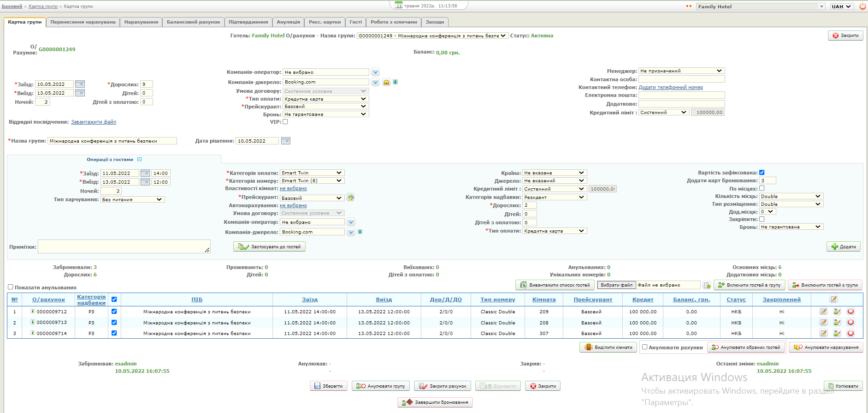Open calendar for the top group Заїзд date
The height and width of the screenshot is (413, 868).
[80, 84]
